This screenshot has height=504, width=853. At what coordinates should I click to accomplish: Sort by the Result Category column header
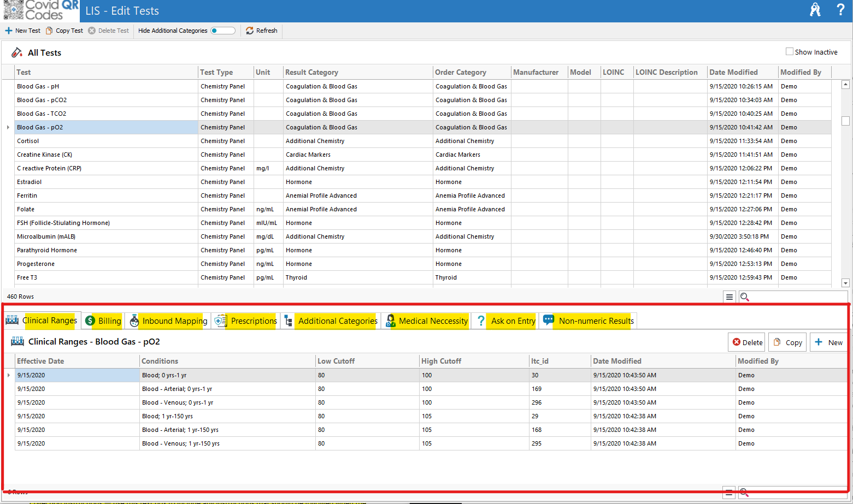tap(358, 72)
